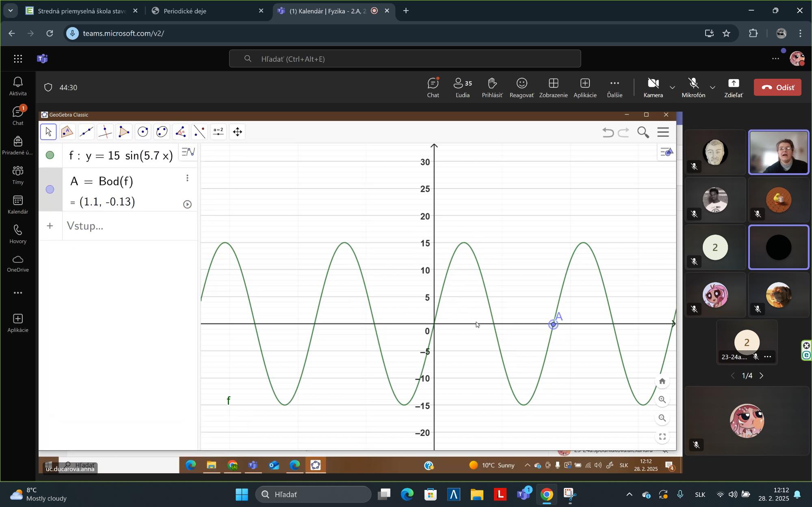This screenshot has height=507, width=812.
Task: Select the Reflect about Line tool
Action: coord(199,132)
